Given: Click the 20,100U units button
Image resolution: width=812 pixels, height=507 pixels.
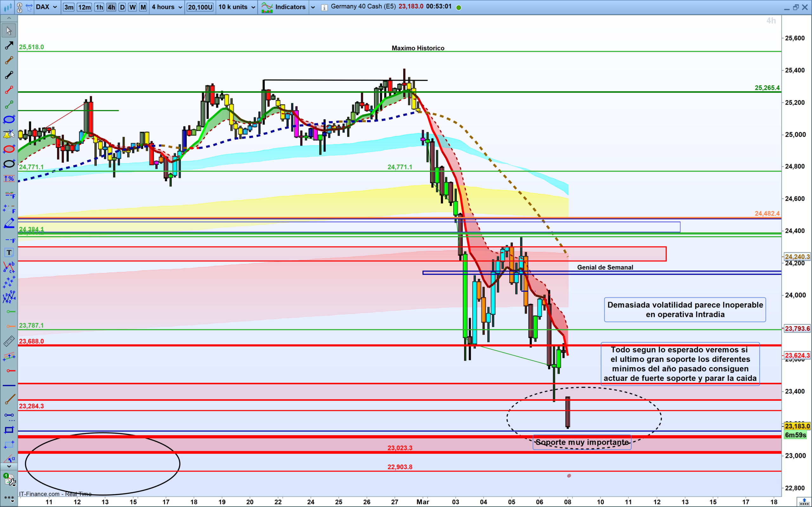Looking at the screenshot, I should 200,7.
